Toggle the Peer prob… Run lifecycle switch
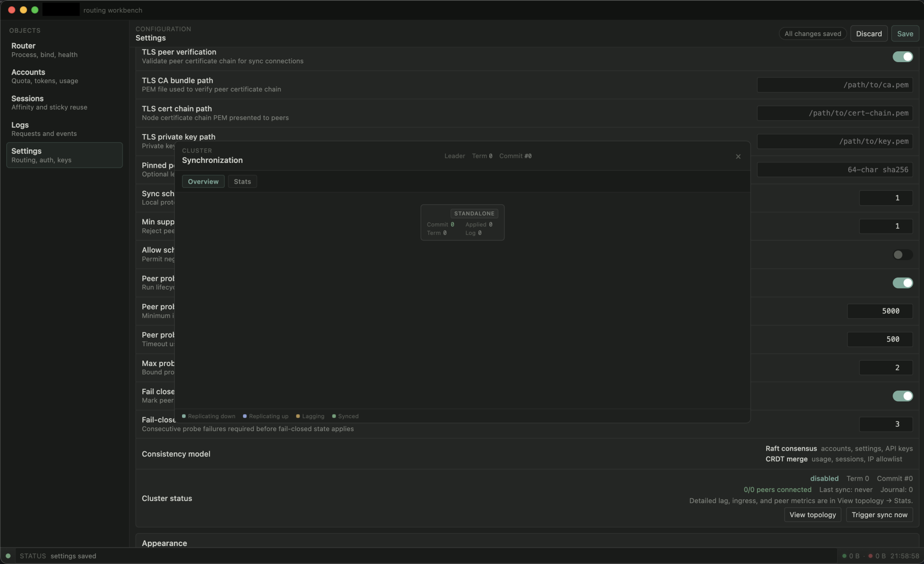This screenshot has width=924, height=564. 902,283
